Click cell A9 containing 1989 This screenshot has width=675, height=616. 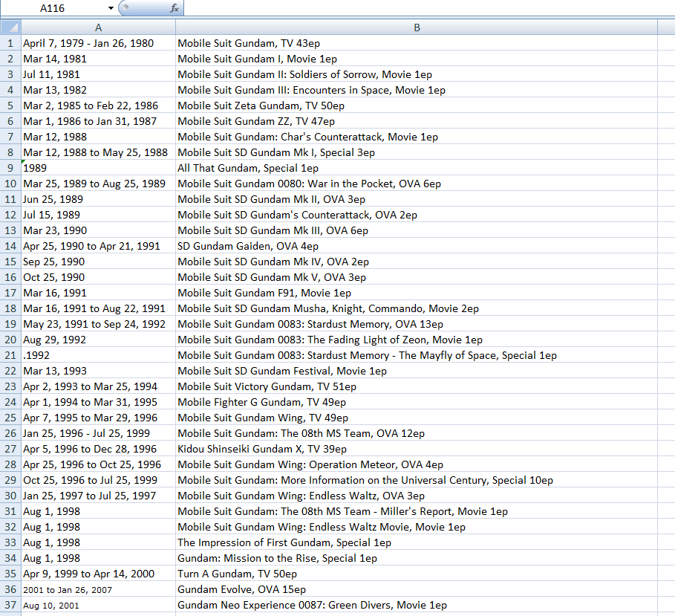point(98,168)
